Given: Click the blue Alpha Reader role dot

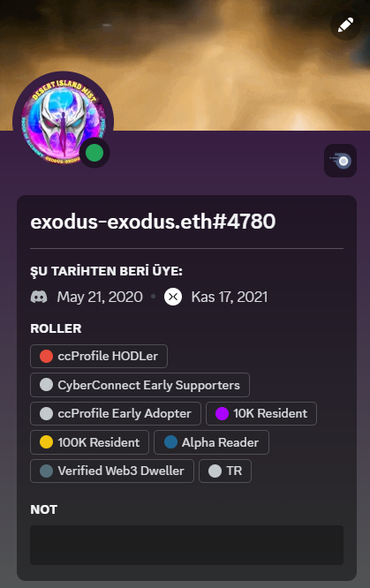Looking at the screenshot, I should pos(170,442).
